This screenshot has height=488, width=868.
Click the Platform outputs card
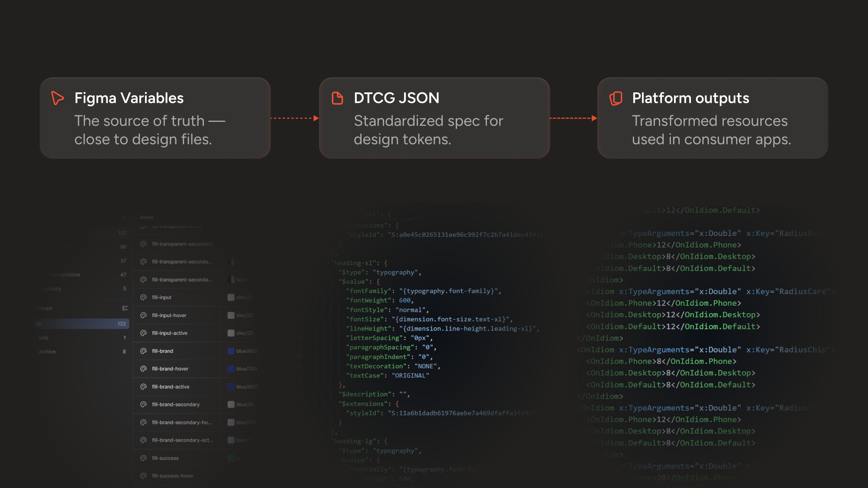click(x=712, y=118)
